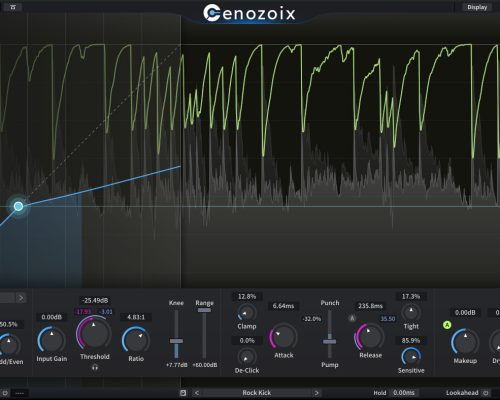Toggle the auto release A button
This screenshot has height=400, width=500.
pyautogui.click(x=352, y=318)
